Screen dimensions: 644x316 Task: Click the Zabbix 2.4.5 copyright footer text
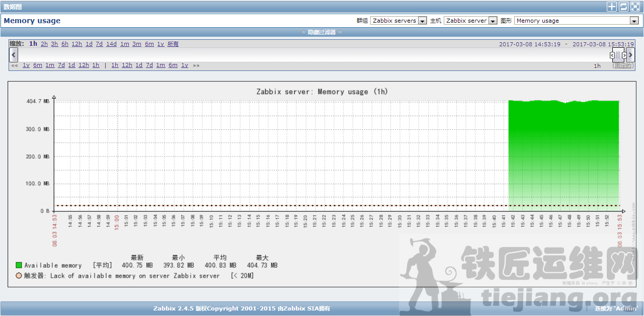(x=242, y=308)
